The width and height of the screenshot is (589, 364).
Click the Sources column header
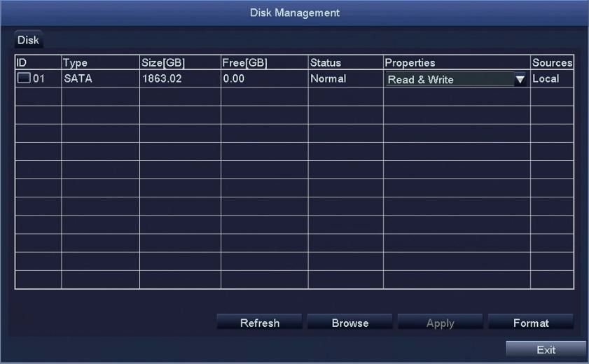pyautogui.click(x=552, y=63)
